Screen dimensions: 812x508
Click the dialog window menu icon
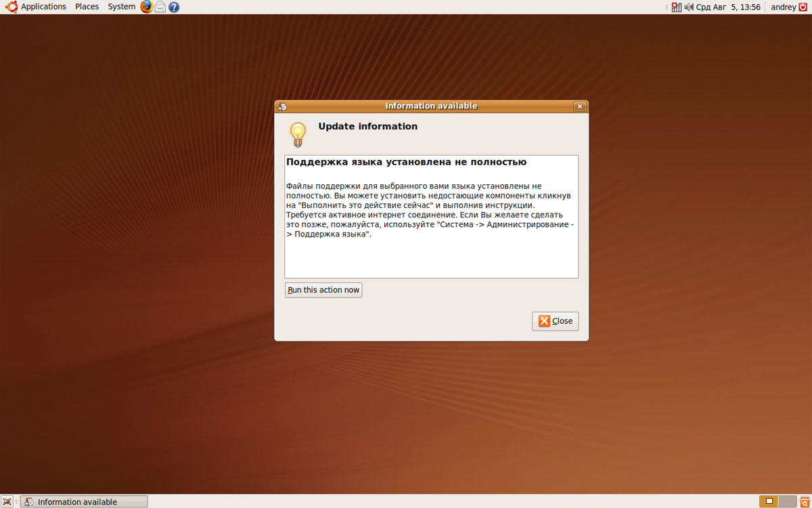[x=282, y=106]
